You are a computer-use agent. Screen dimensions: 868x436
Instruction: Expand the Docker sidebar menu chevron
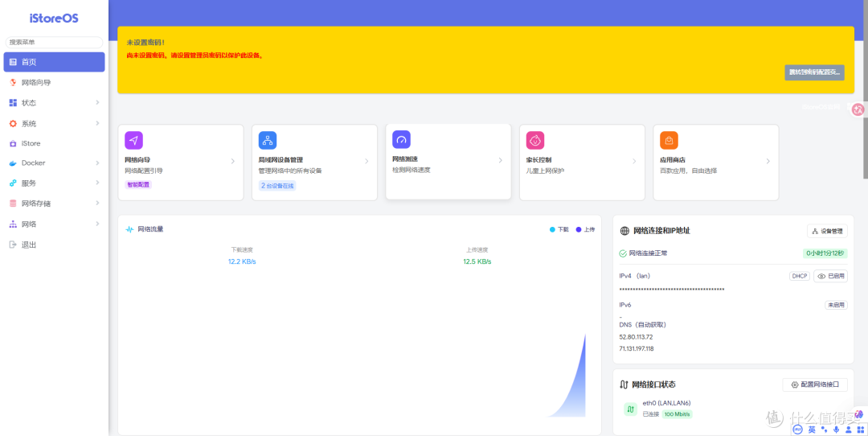tap(97, 162)
